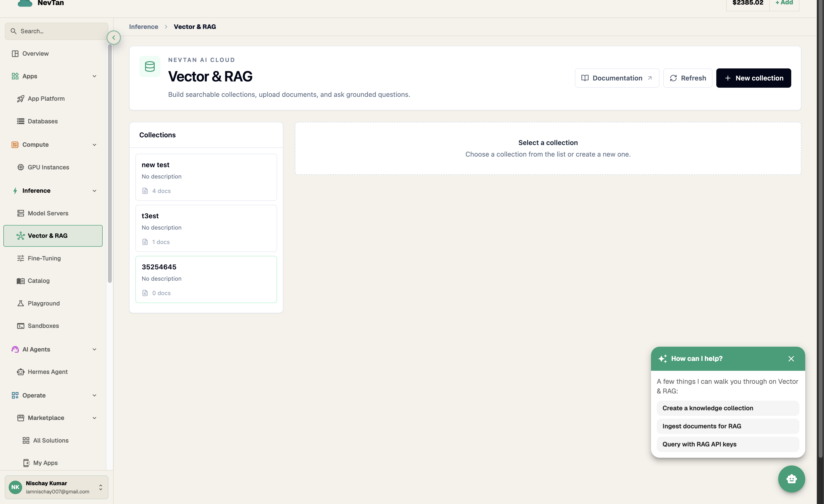Select the new test collection card
Screen dimensions: 824x504
(206, 177)
